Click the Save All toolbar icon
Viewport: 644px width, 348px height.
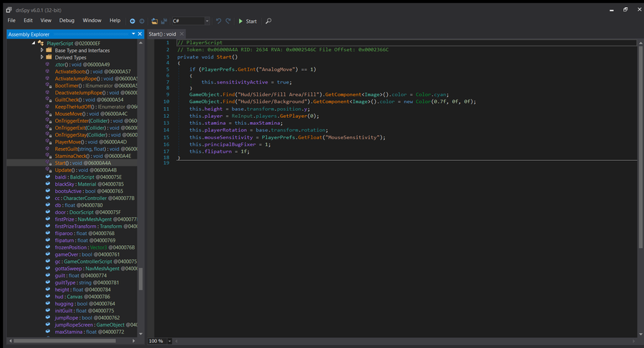click(x=164, y=21)
